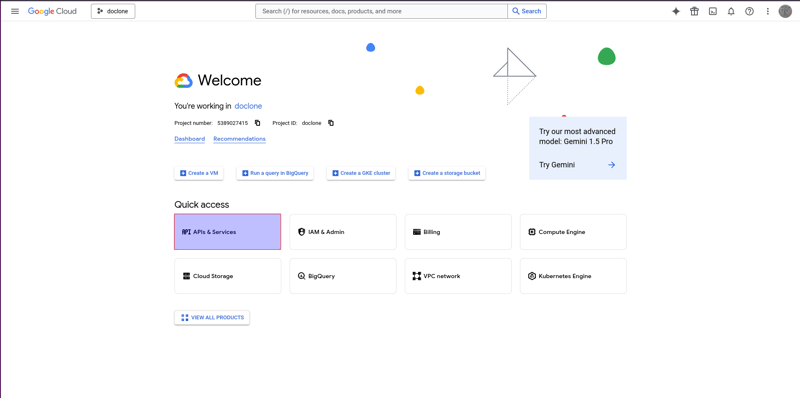Open the Recommendations link
Image resolution: width=800 pixels, height=398 pixels.
click(239, 139)
